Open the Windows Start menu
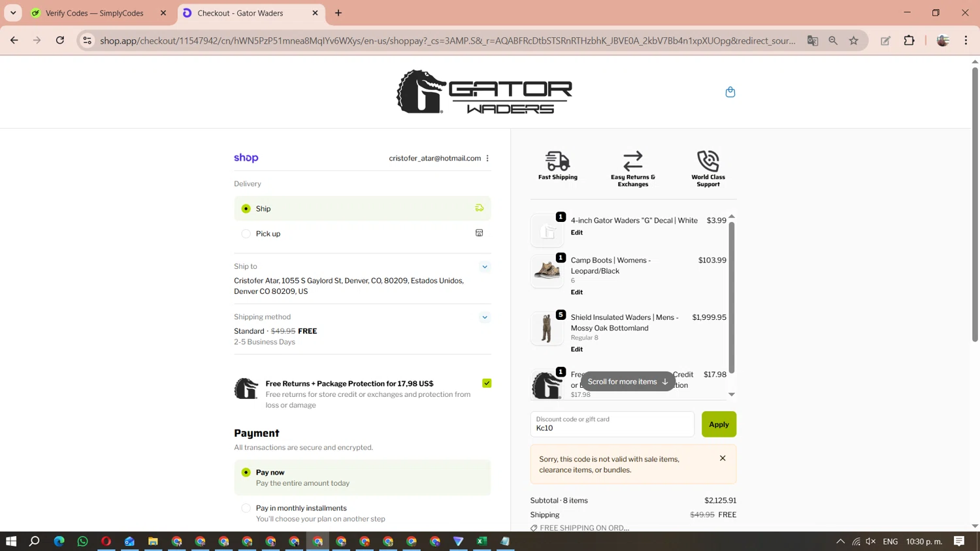Screen dimensions: 980x551 (x=11, y=541)
